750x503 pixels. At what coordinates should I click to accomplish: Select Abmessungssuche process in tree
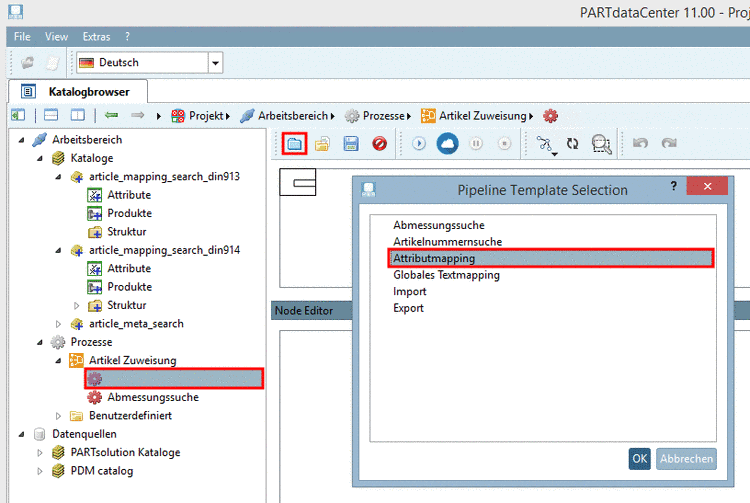[x=153, y=397]
